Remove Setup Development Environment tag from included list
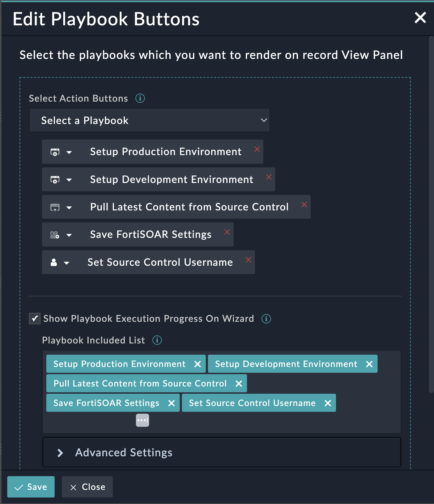Screen dimensions: 434x504 click(369, 364)
